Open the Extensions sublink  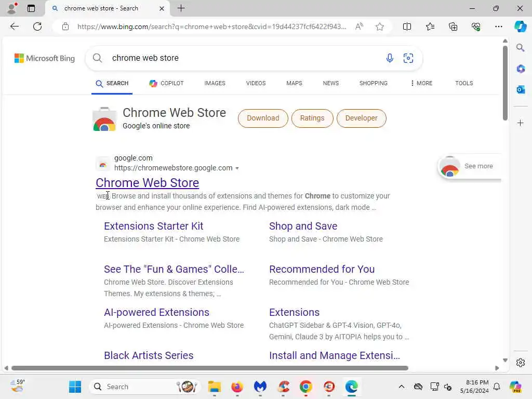click(294, 312)
